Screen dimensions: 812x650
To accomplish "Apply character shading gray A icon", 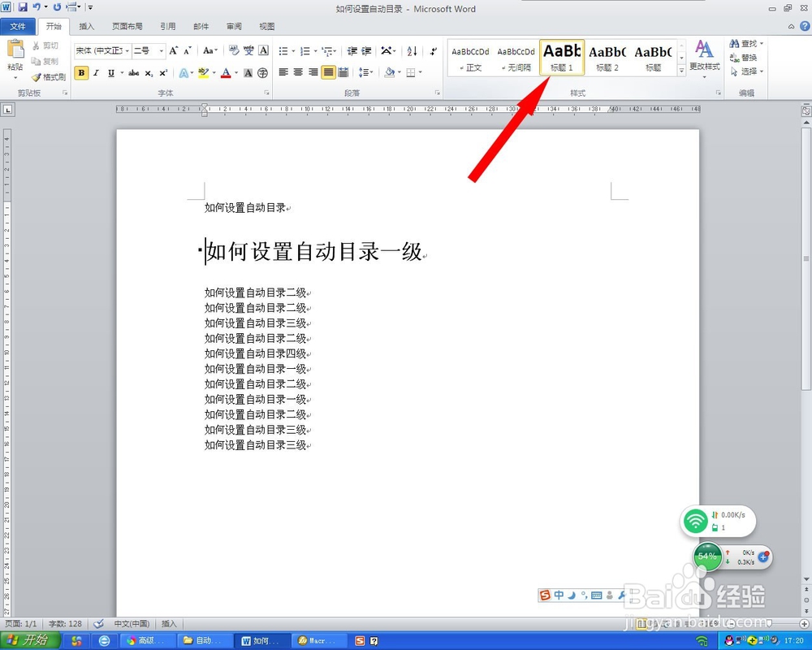I will tap(248, 73).
